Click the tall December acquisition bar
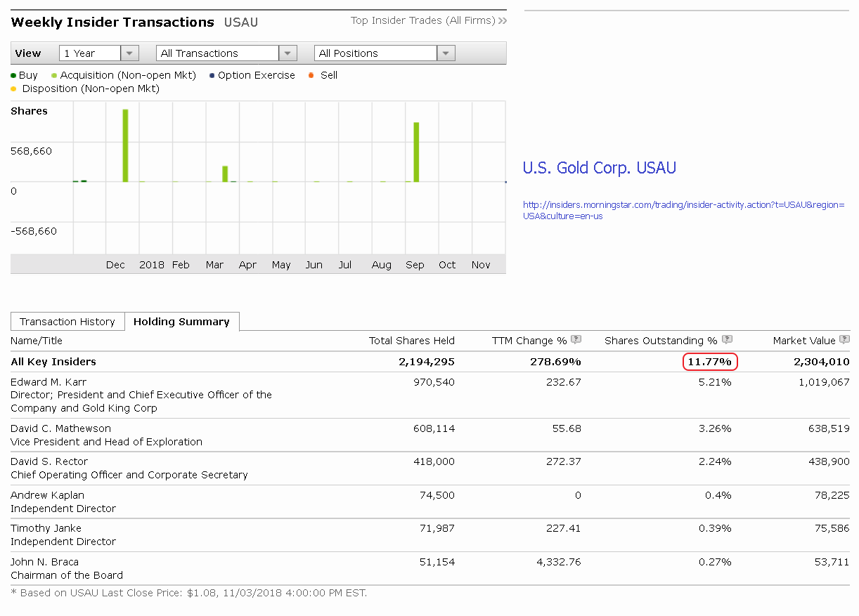The image size is (859, 616). (x=125, y=145)
